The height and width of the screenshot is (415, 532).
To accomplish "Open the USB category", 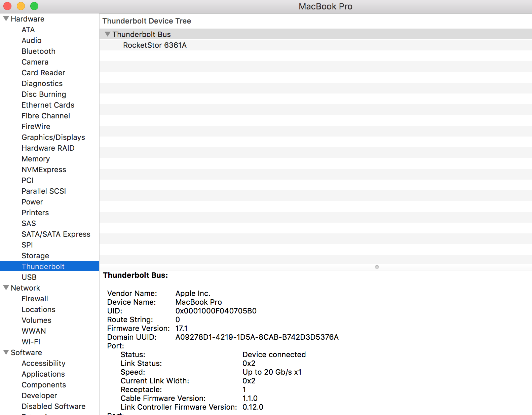I will [x=29, y=277].
